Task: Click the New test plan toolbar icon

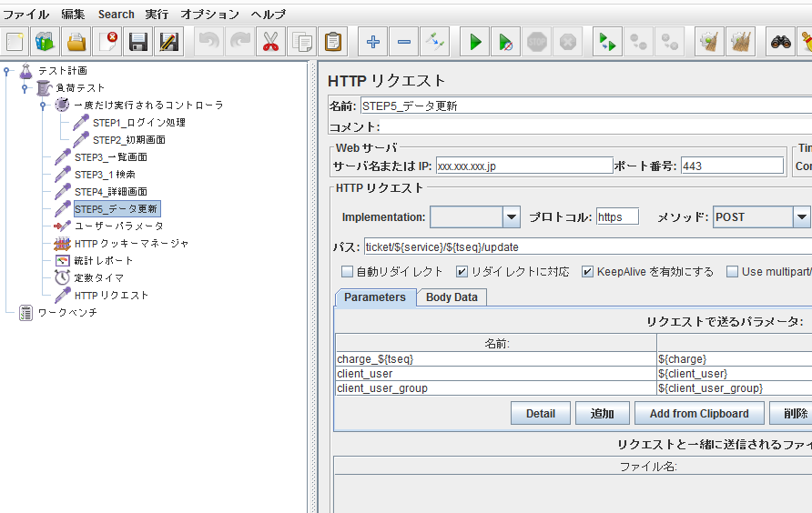Action: tap(14, 42)
